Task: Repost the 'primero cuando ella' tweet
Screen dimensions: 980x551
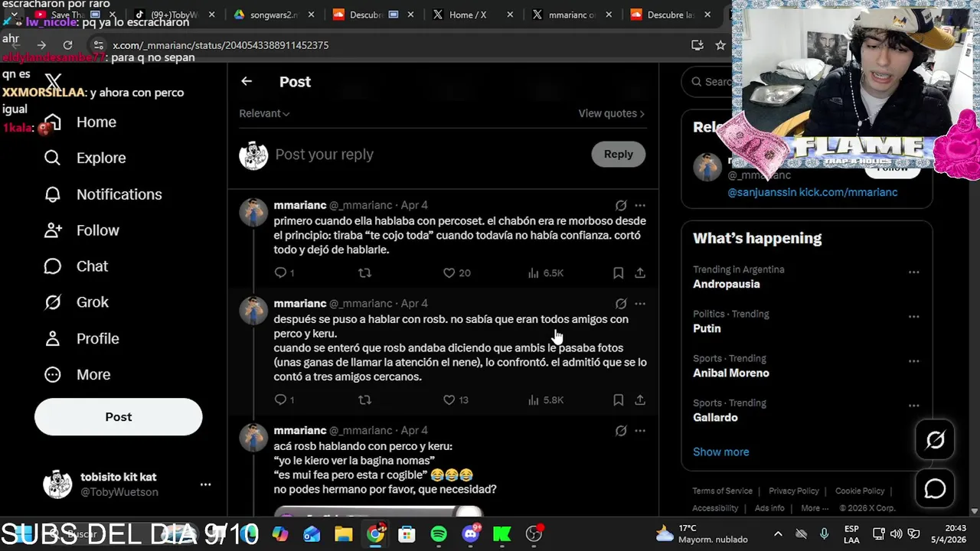Action: click(365, 272)
